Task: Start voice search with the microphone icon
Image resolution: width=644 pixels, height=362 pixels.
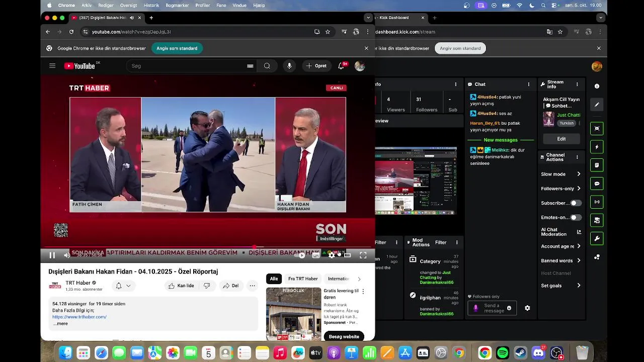Action: (x=289, y=66)
